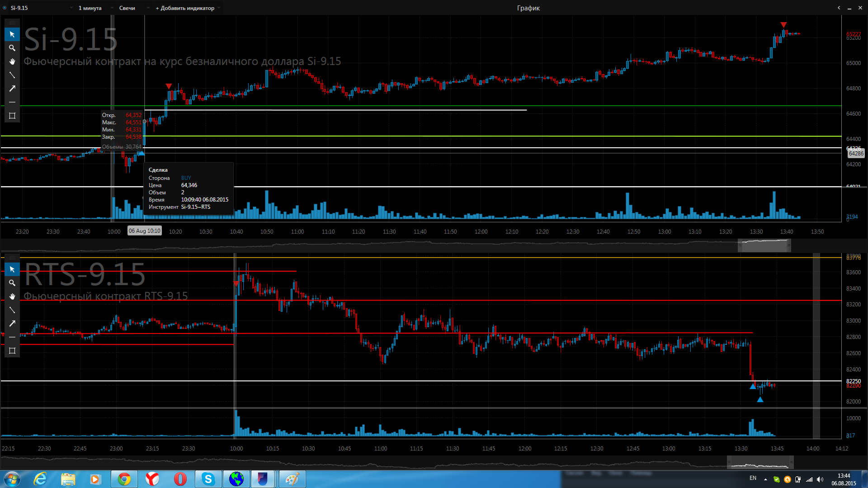Expand the '1 минута' timeframe dropdown arrow
Viewport: 868px width, 488px height.
tap(112, 8)
